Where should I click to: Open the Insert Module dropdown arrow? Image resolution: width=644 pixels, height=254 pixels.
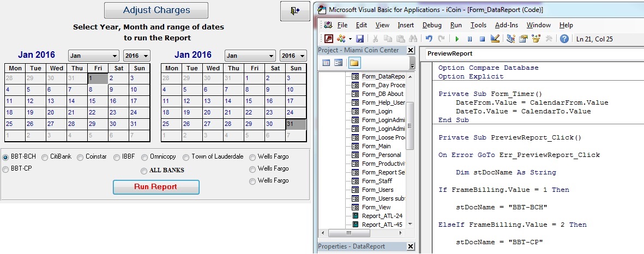(x=350, y=39)
